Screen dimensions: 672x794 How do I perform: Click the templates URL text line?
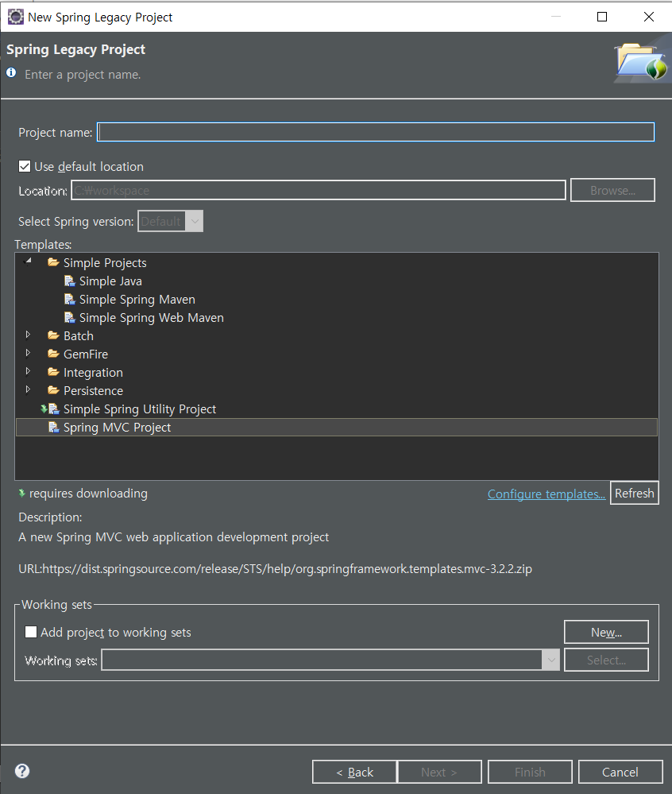click(276, 568)
